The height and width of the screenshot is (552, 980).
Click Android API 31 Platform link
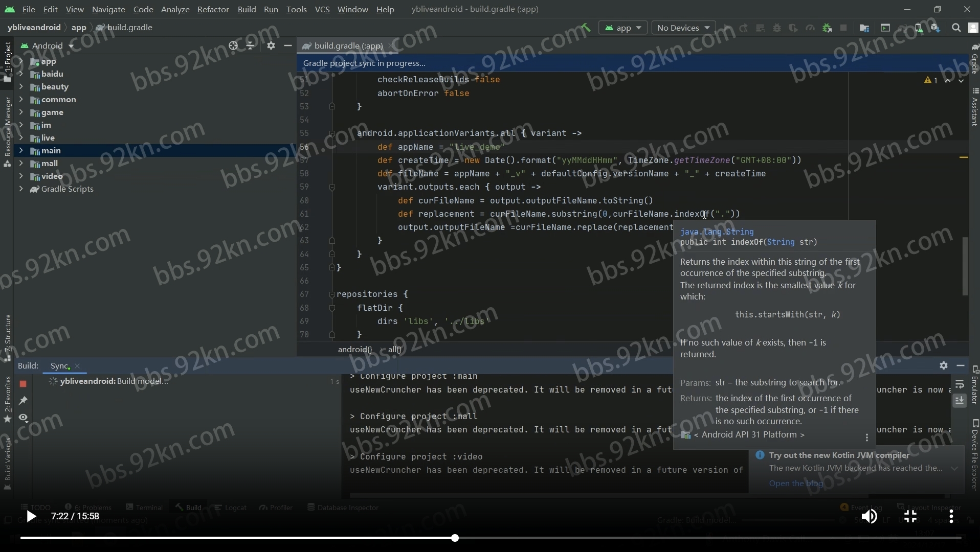pyautogui.click(x=749, y=435)
